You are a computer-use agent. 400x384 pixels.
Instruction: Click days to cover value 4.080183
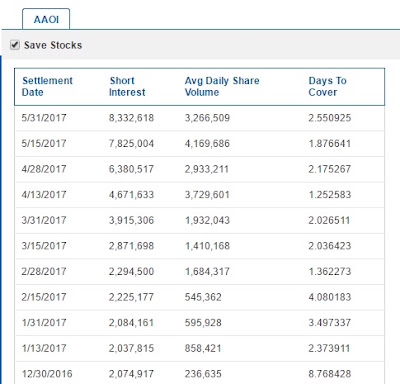click(329, 297)
